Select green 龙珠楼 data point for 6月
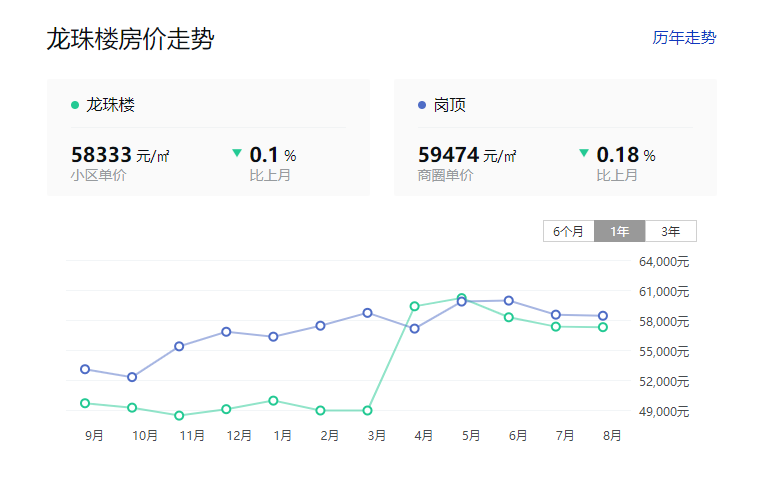This screenshot has width=775, height=488. [509, 317]
